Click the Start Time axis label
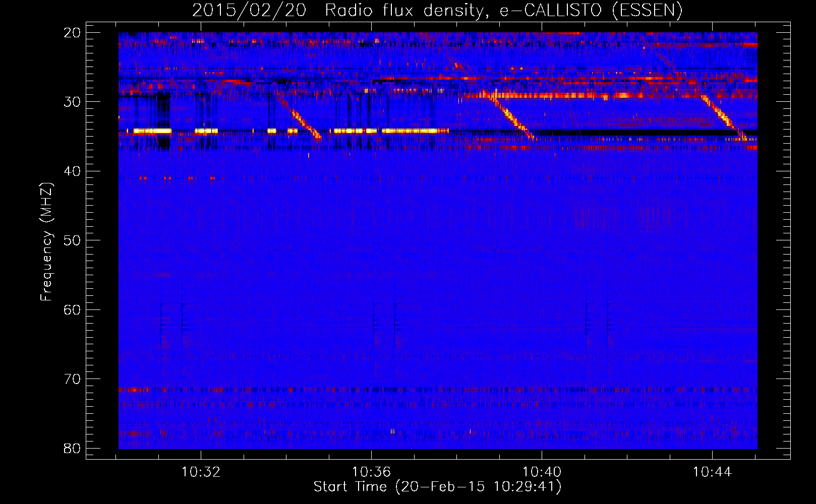 click(x=437, y=487)
